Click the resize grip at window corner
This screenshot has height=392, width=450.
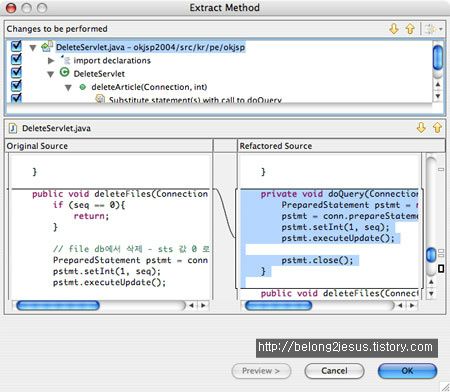pos(445,387)
